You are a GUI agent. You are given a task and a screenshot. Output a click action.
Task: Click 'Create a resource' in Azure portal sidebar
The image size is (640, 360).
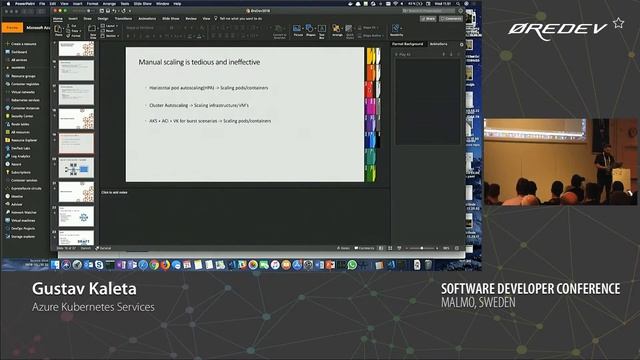(x=20, y=44)
